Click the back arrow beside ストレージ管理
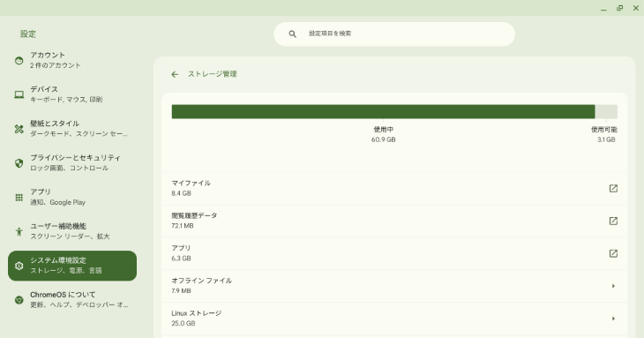This screenshot has width=644, height=338. click(x=175, y=74)
